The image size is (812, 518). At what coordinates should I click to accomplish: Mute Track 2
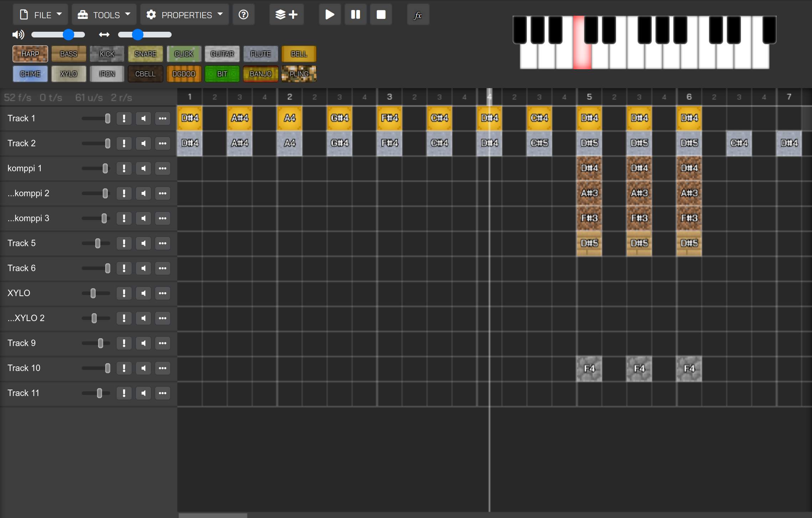point(143,143)
